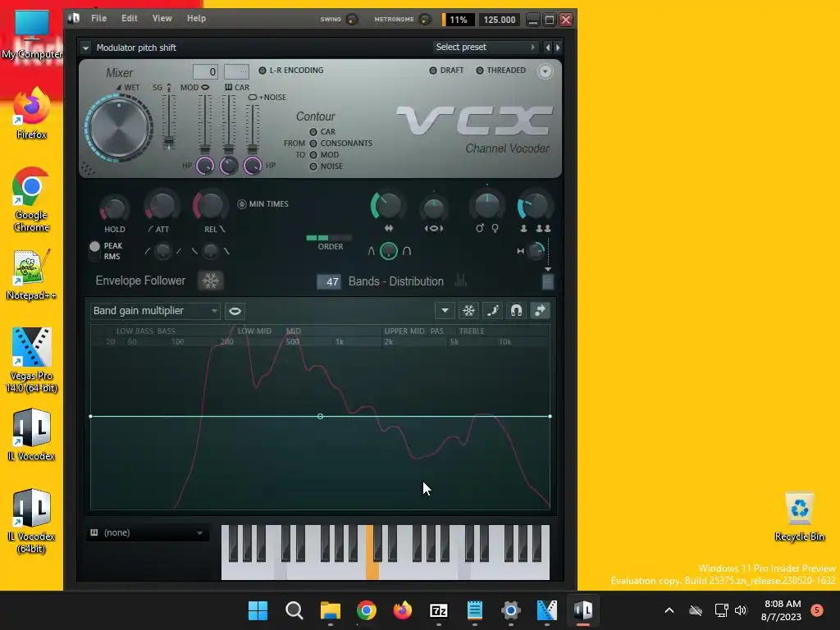This screenshot has width=840, height=630.
Task: Click the voices single/double knob
Action: (x=534, y=206)
